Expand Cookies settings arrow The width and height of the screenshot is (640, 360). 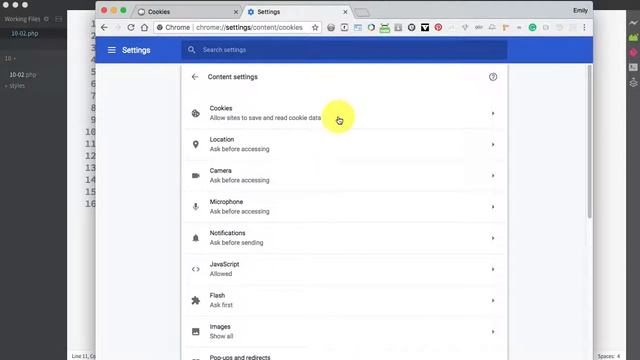pos(493,113)
